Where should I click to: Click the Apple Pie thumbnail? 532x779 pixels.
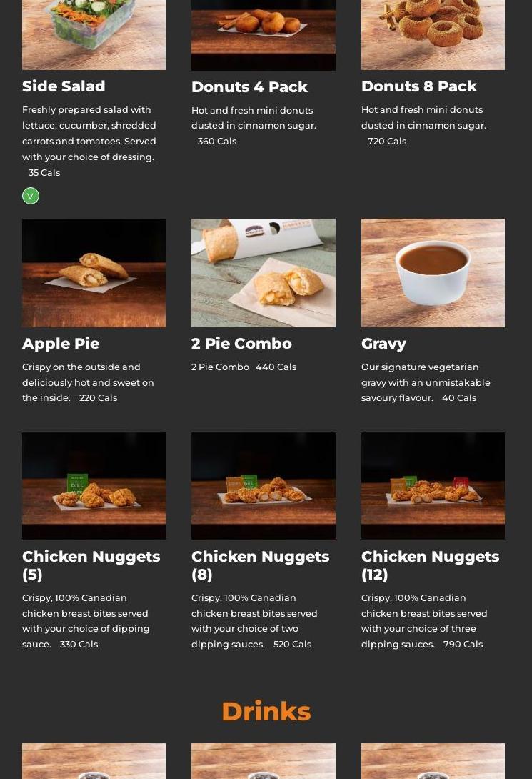click(94, 273)
